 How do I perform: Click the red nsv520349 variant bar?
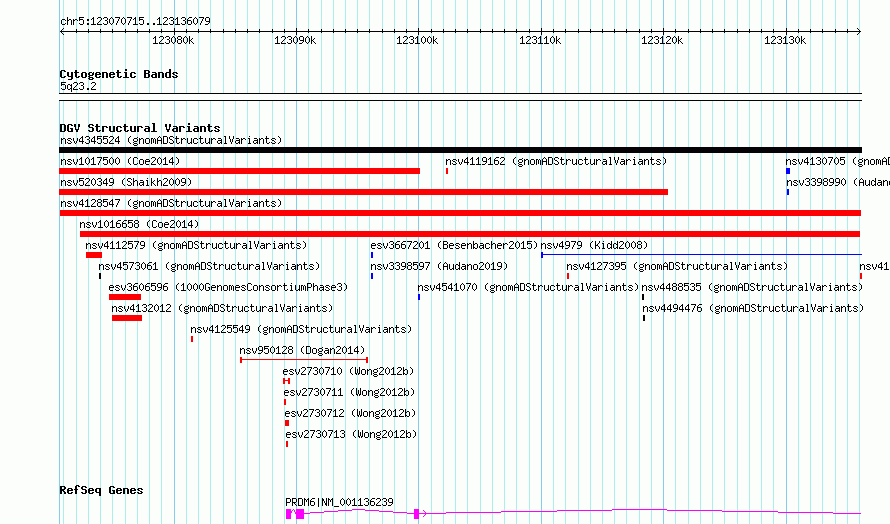(x=364, y=192)
